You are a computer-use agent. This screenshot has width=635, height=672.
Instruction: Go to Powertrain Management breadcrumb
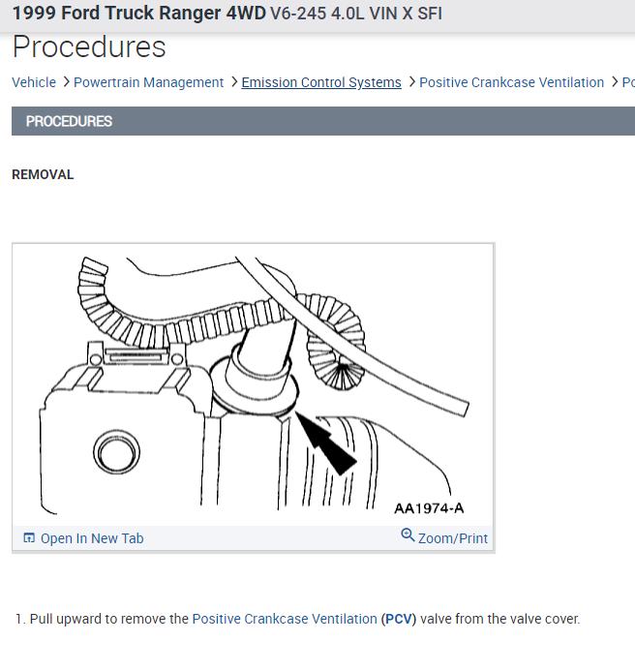tap(149, 82)
